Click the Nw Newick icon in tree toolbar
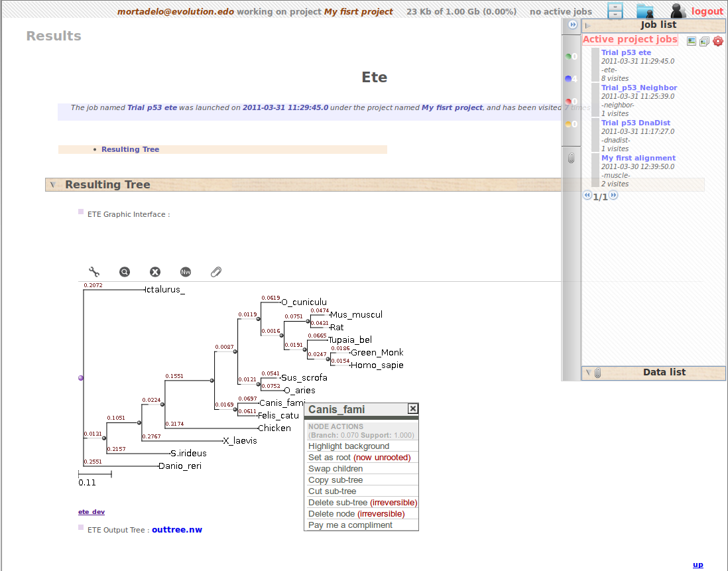This screenshot has width=728, height=571. (x=186, y=272)
